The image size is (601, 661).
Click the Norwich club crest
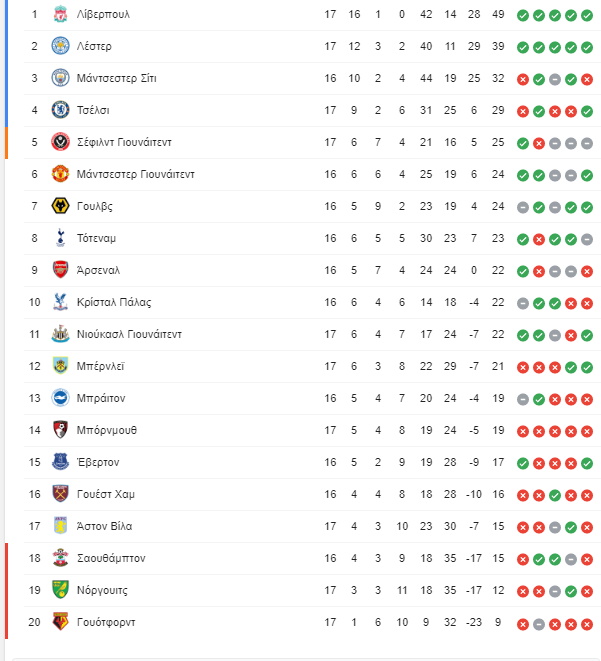pos(60,590)
